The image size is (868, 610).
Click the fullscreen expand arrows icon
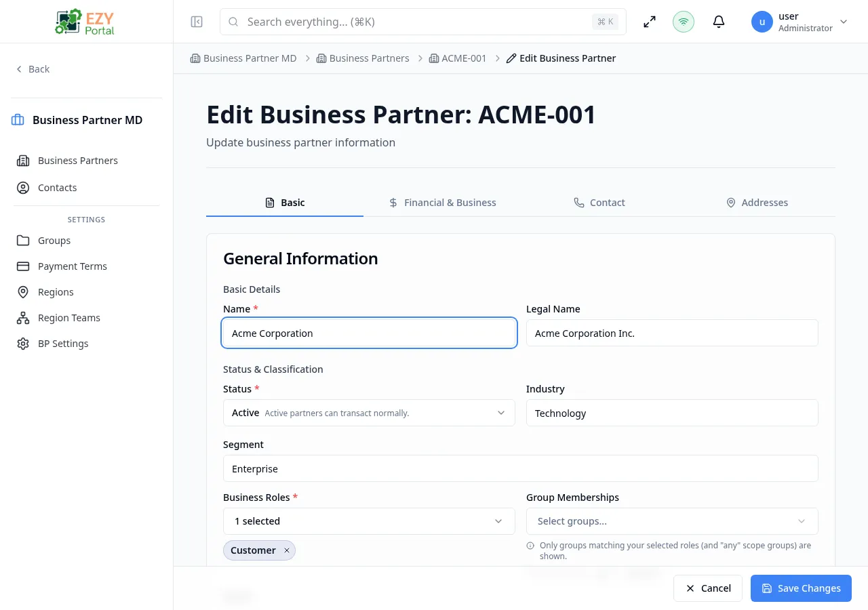(x=649, y=21)
